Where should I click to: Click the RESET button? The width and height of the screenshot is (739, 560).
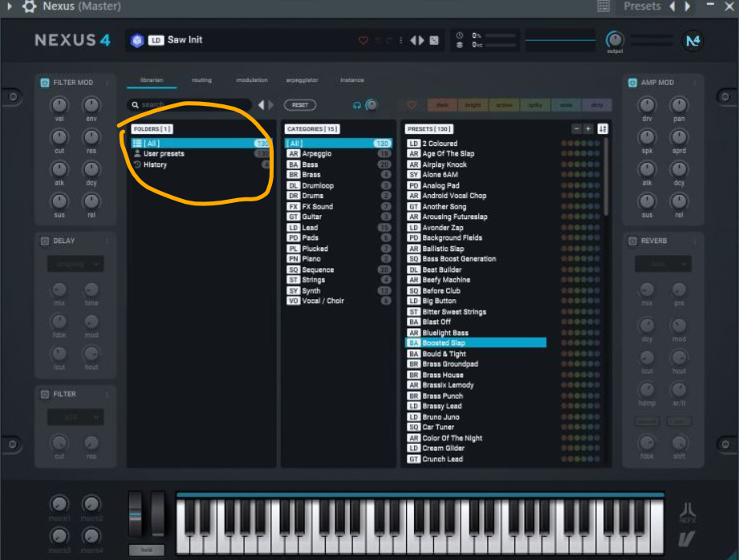pos(300,105)
